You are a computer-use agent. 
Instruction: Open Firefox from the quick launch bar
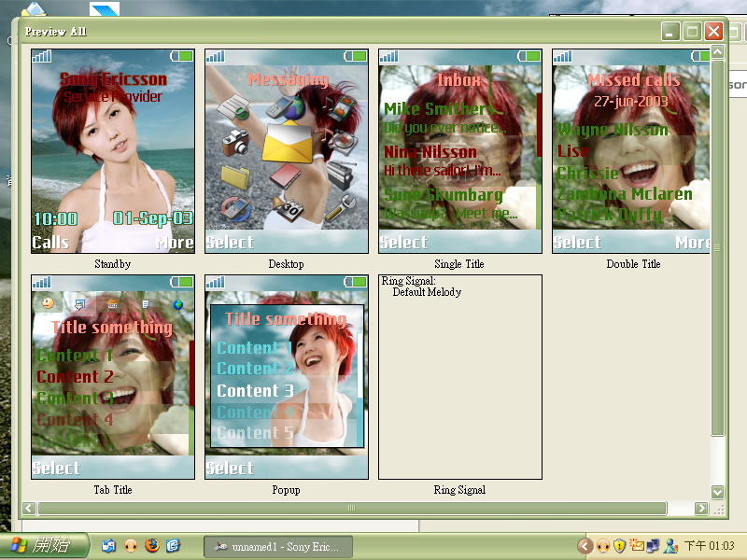pos(152,545)
